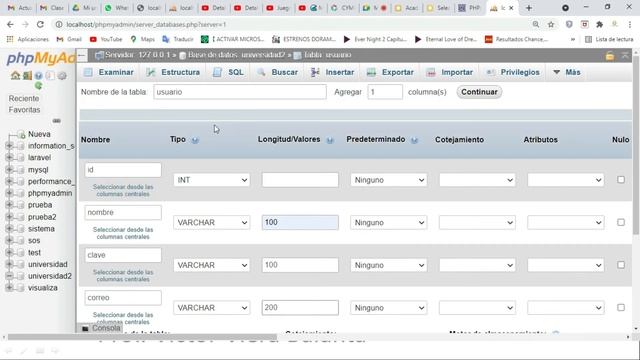Open the Favoritas tables list
This screenshot has height=360, width=640.
(24, 110)
